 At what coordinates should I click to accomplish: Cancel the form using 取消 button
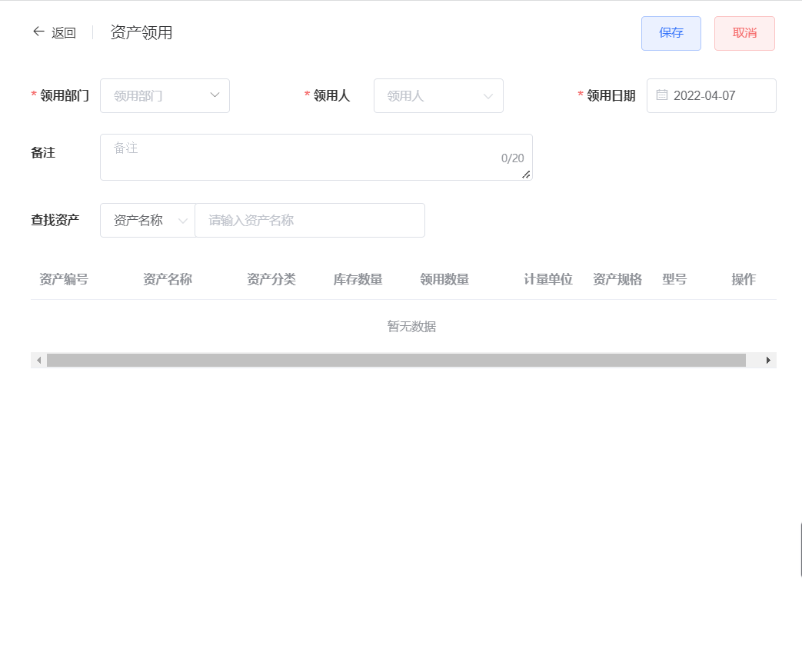point(744,33)
